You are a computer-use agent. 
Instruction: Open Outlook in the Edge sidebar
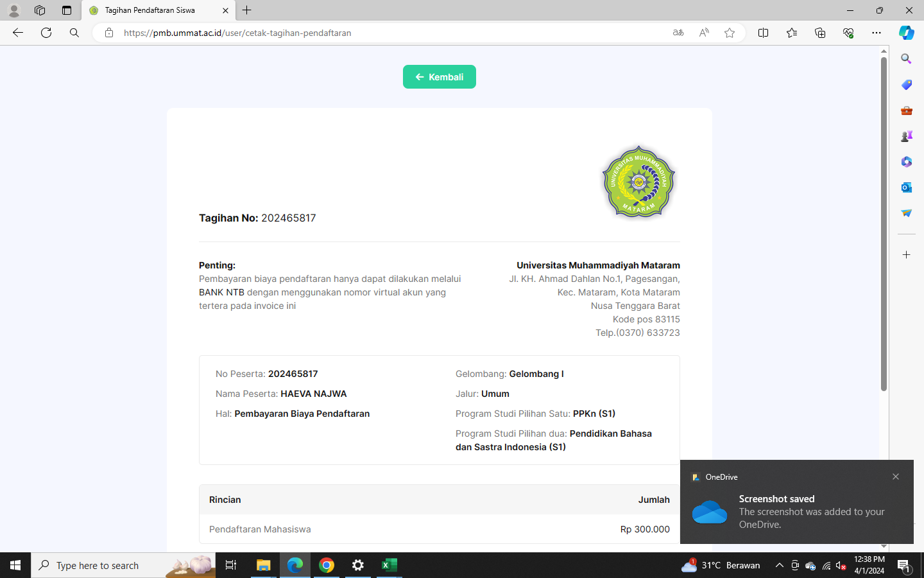(x=906, y=188)
